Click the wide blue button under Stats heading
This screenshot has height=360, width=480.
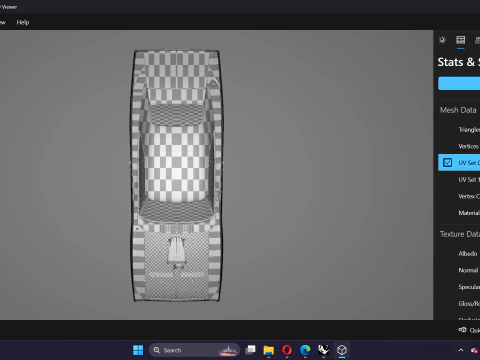(459, 83)
